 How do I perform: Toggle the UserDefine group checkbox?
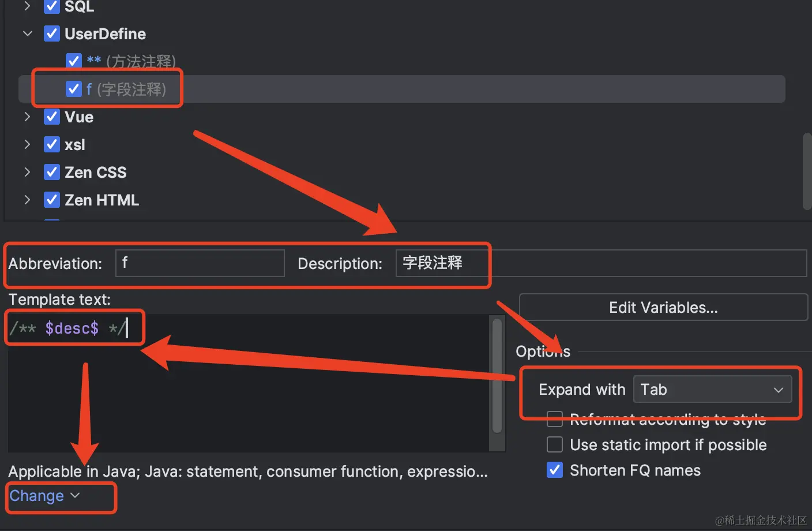pyautogui.click(x=52, y=33)
